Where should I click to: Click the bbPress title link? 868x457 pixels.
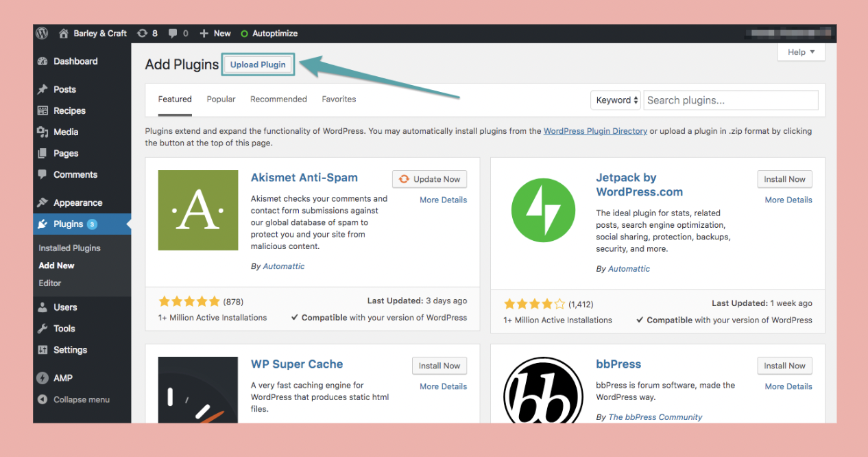(619, 364)
